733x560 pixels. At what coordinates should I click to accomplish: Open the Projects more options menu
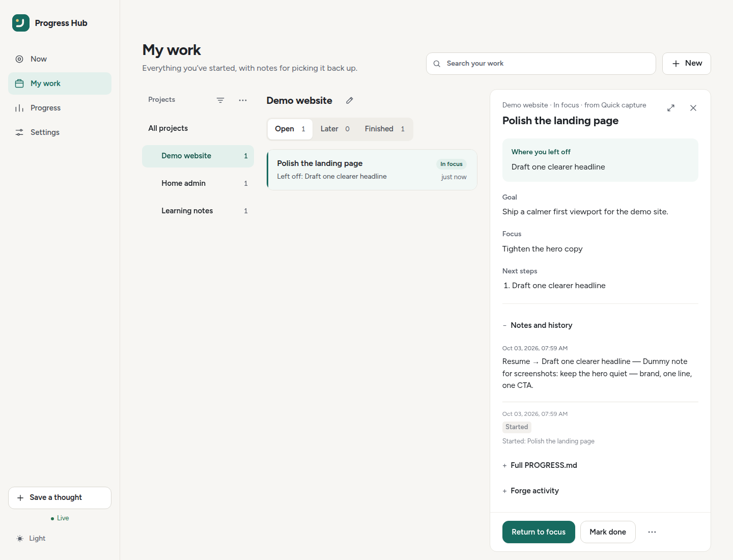(243, 100)
